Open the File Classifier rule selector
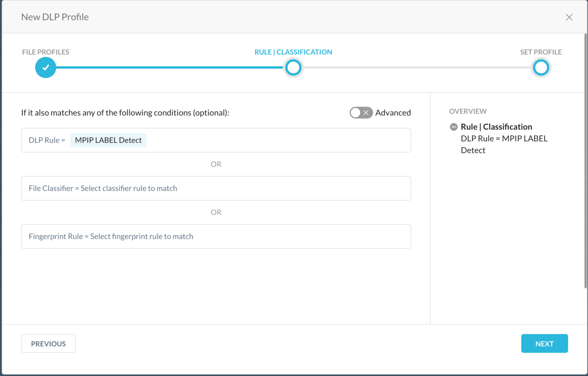This screenshot has width=588, height=376. coord(216,188)
